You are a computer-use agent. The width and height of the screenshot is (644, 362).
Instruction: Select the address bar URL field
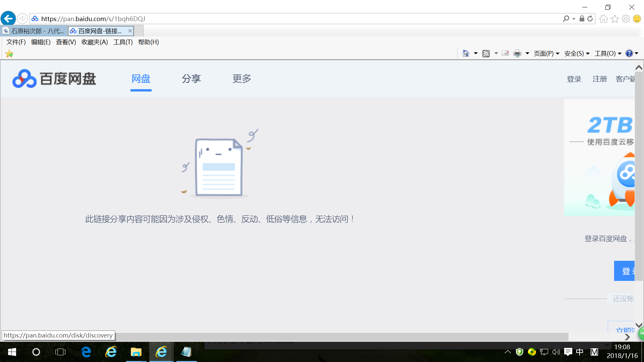[295, 19]
